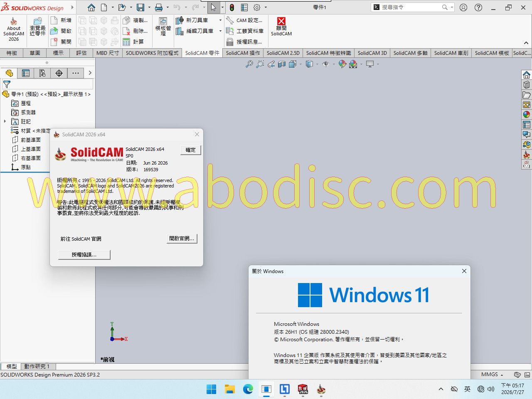Expand more manager tabs with right chevron
This screenshot has width=532, height=399.
[90, 73]
